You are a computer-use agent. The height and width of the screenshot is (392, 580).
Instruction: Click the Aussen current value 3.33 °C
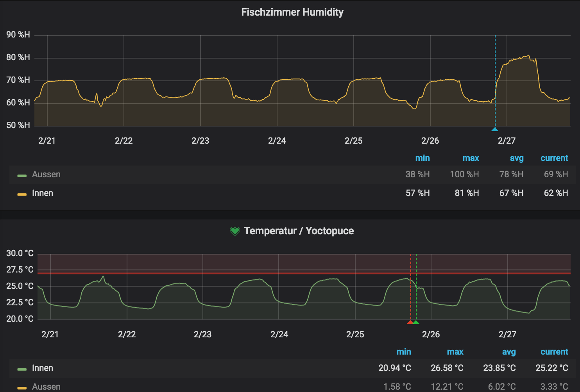pos(554,387)
